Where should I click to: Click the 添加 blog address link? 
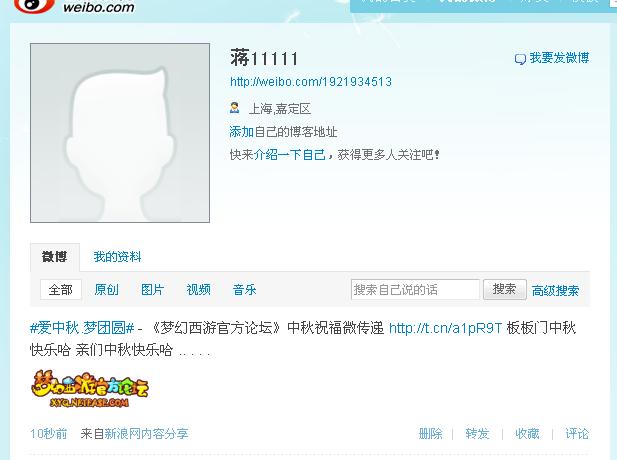point(241,132)
